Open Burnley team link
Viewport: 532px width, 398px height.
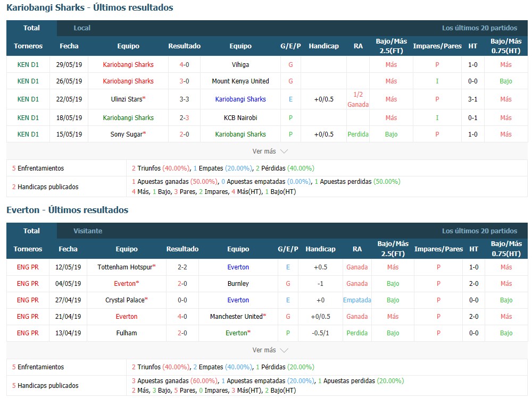(238, 283)
